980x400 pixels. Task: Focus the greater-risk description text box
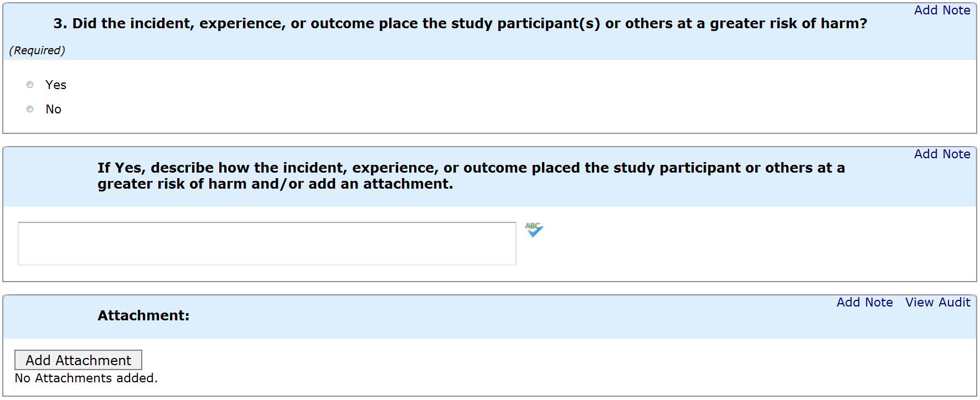click(267, 243)
